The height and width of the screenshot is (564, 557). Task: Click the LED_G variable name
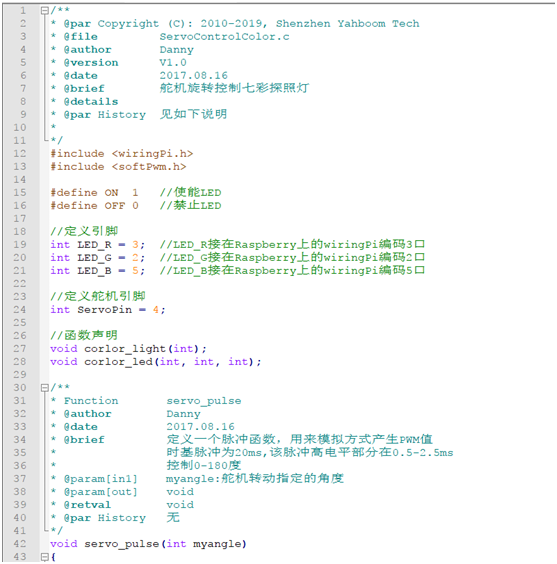click(94, 258)
